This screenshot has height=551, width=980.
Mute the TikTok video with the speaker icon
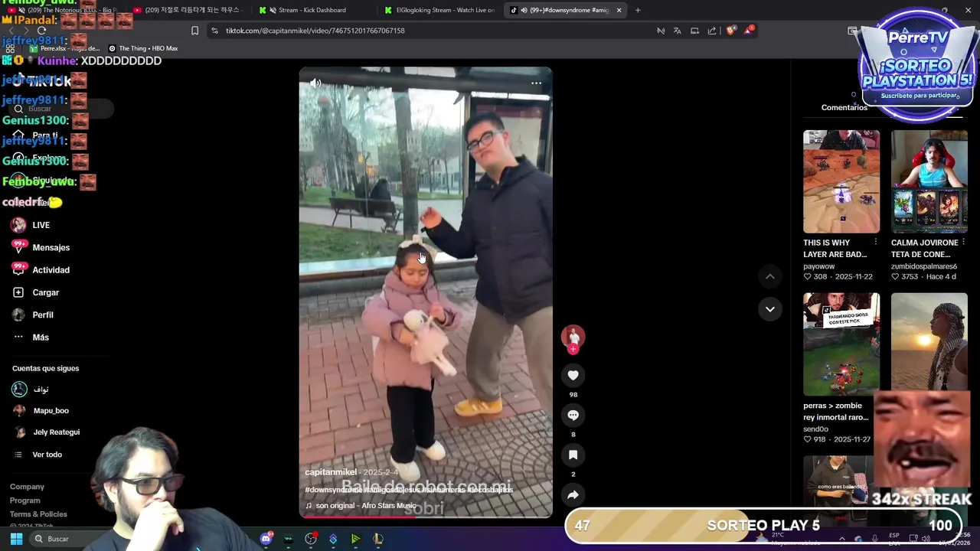tap(315, 83)
